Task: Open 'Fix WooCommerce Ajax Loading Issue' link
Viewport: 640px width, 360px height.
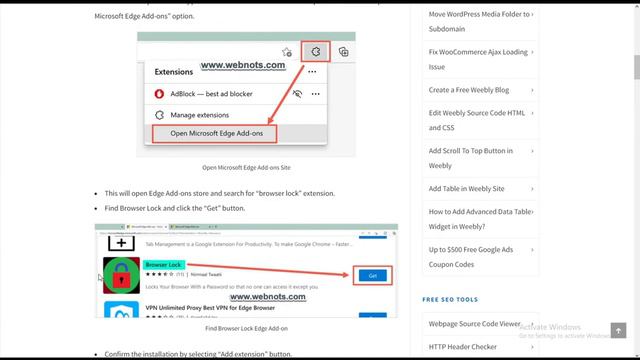Action: point(478,59)
